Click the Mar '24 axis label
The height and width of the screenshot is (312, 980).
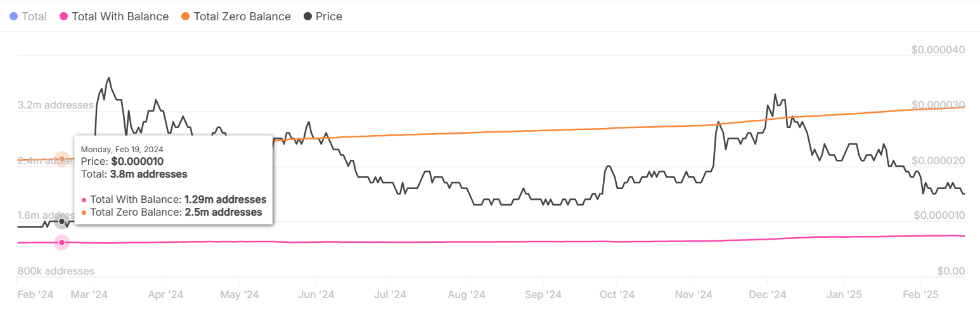pyautogui.click(x=89, y=295)
